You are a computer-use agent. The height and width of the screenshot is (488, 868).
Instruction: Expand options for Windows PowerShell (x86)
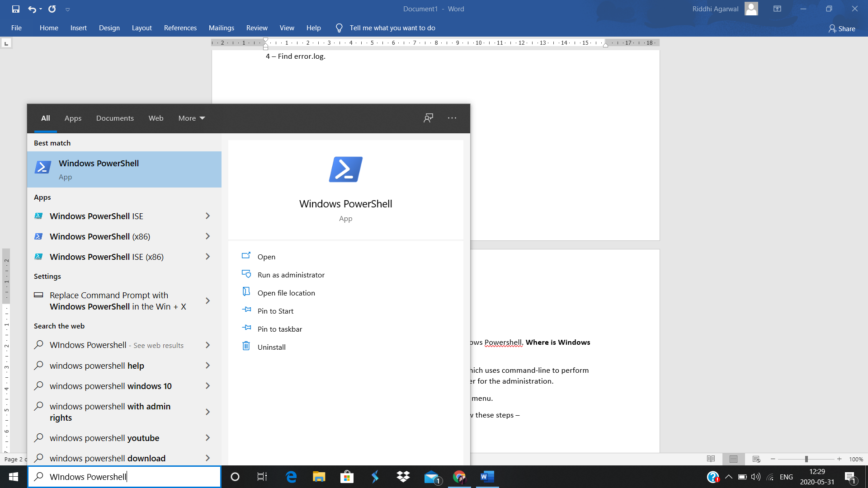(208, 236)
